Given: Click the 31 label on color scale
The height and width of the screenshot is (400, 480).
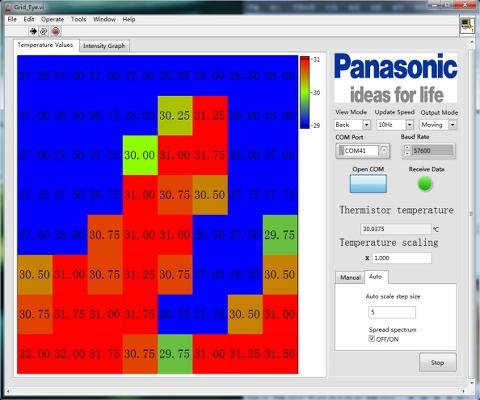Looking at the screenshot, I should click(x=316, y=60).
